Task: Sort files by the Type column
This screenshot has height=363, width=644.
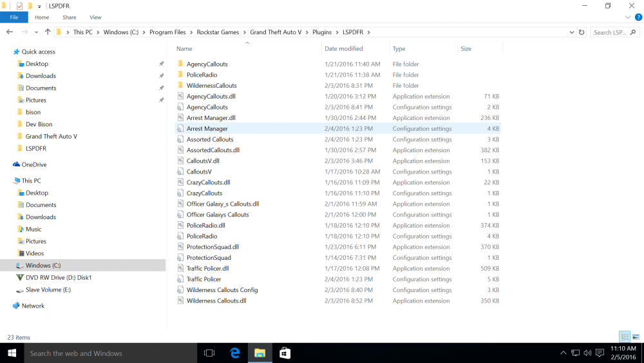Action: point(399,48)
